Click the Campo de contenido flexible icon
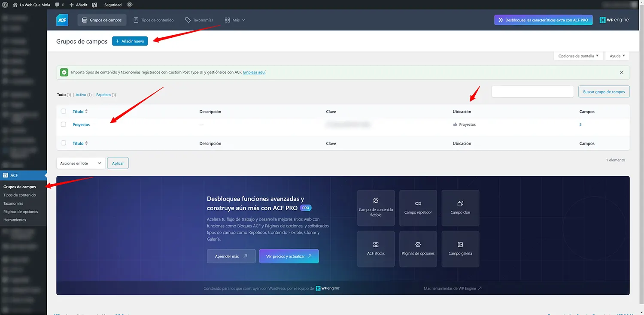644x315 pixels. pos(376,200)
